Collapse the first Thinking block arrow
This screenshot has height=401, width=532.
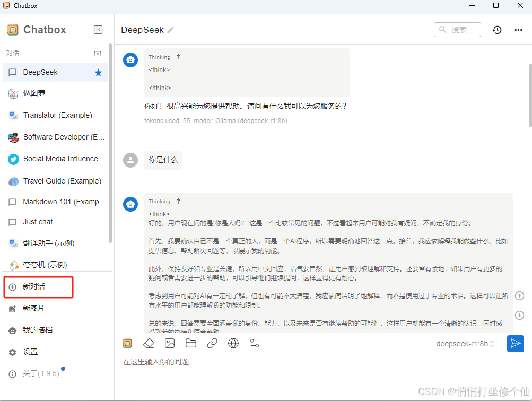pyautogui.click(x=178, y=57)
